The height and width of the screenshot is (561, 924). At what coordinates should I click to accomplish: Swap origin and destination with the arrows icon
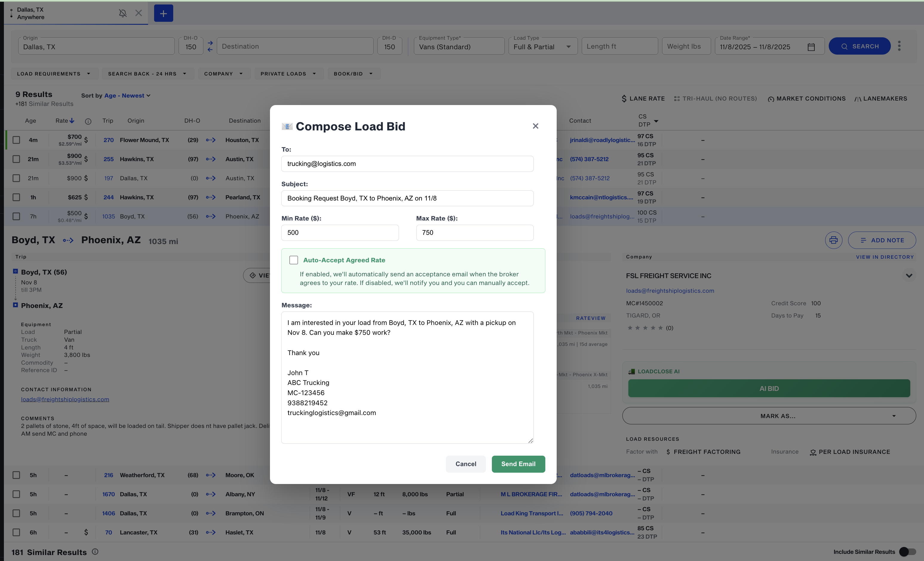(x=210, y=46)
